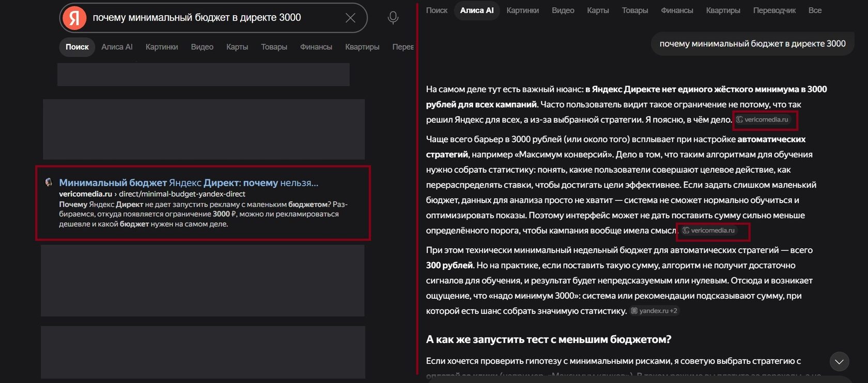Open Картинки tab in the Alisa answer panel
Screen dimensions: 868x383
coord(522,10)
